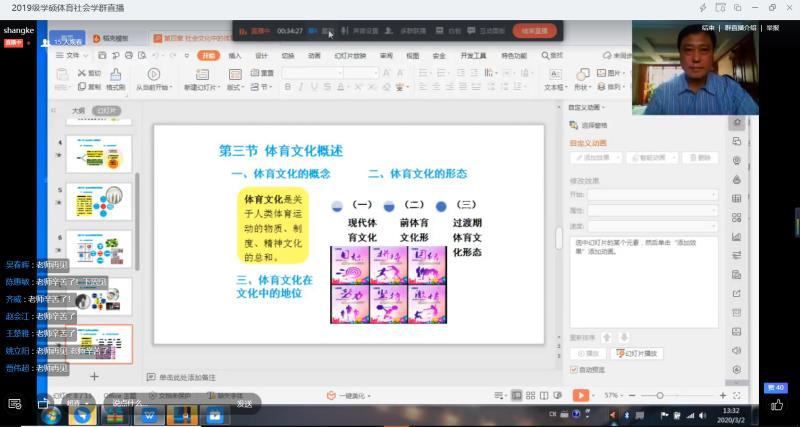Viewport: 800px width, 427px height.
Task: Click the slide sorter view icon in status bar
Action: [531, 395]
